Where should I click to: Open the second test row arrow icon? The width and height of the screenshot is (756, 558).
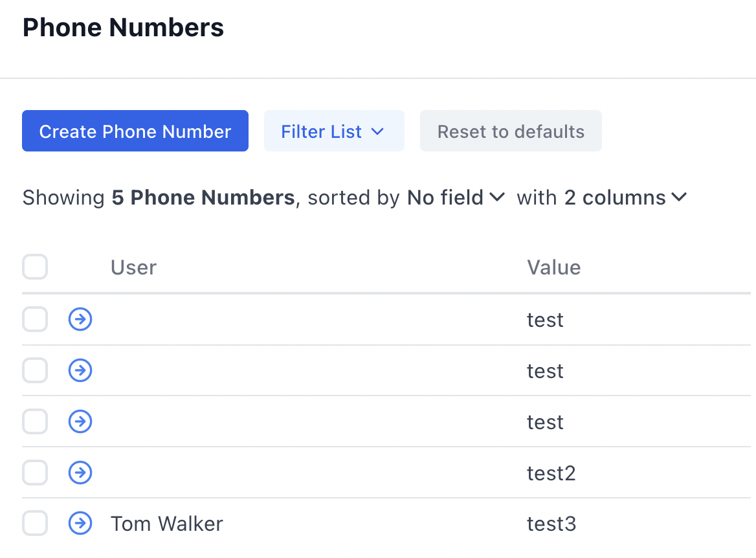80,370
